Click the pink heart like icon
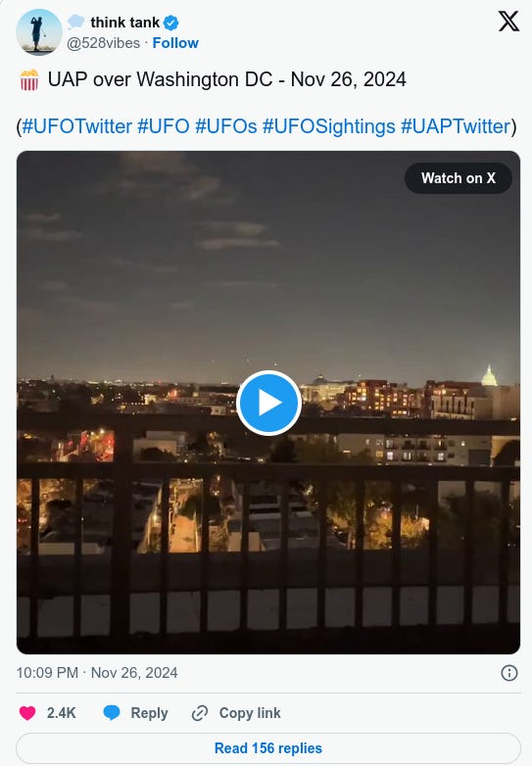 (x=27, y=713)
